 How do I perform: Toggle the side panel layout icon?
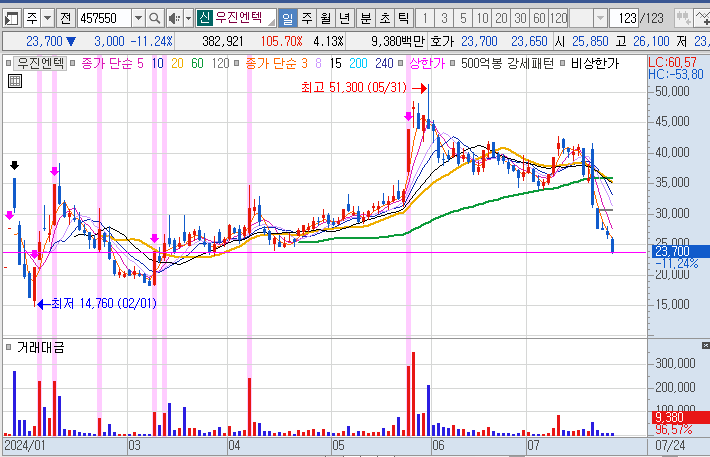(x=11, y=19)
